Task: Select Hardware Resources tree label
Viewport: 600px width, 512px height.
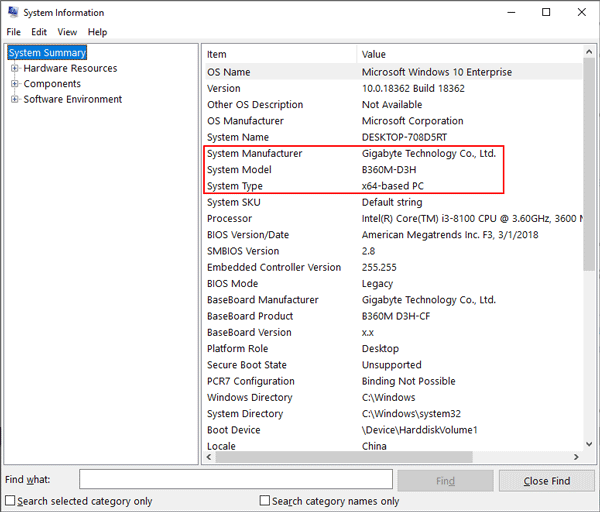Action: [70, 68]
